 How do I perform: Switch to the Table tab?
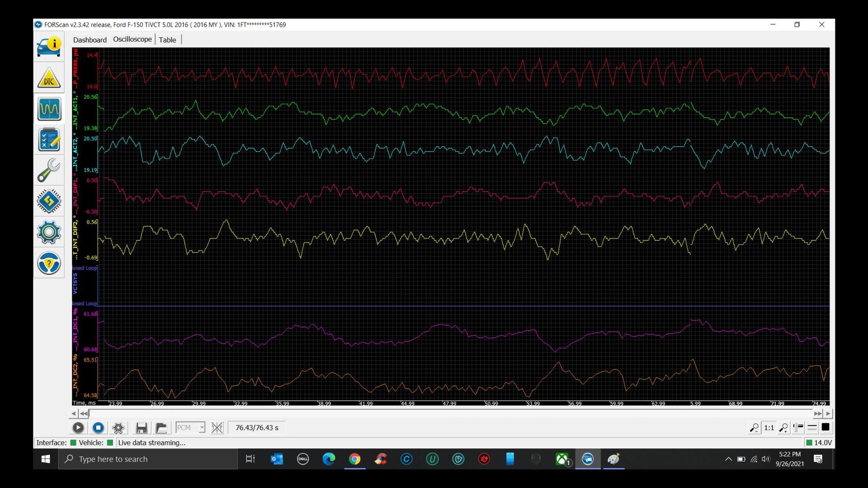tap(167, 40)
